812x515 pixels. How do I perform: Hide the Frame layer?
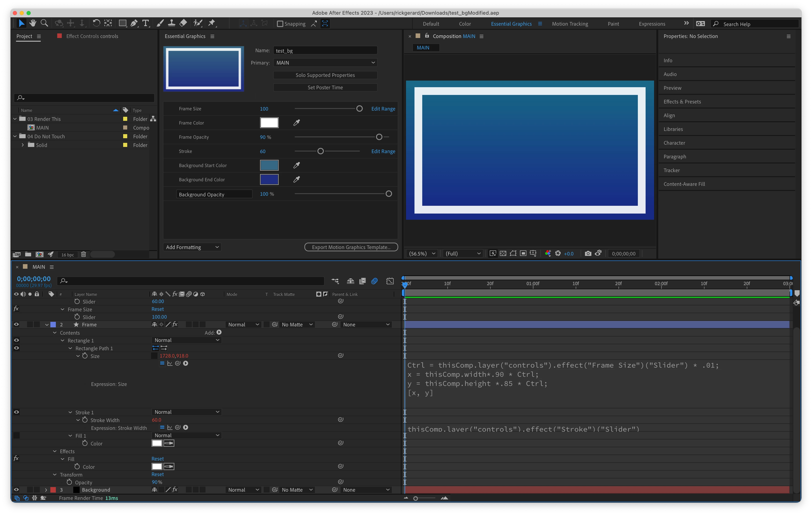pyautogui.click(x=16, y=324)
